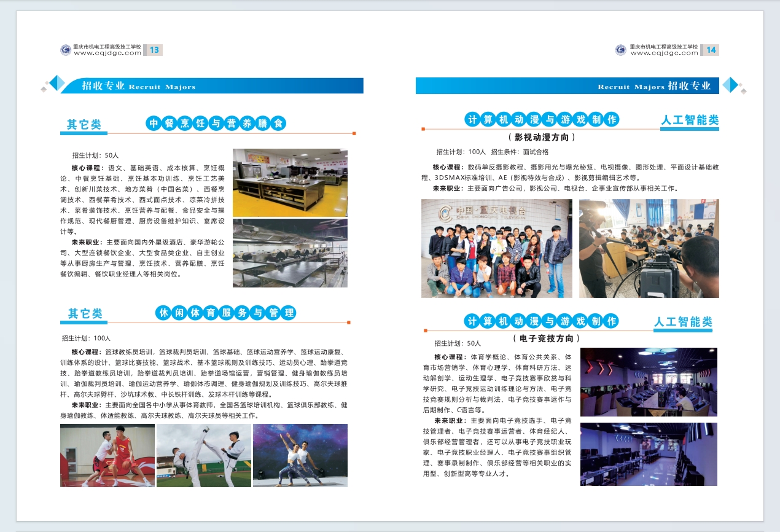Open the taekwondo kick photo

click(204, 455)
